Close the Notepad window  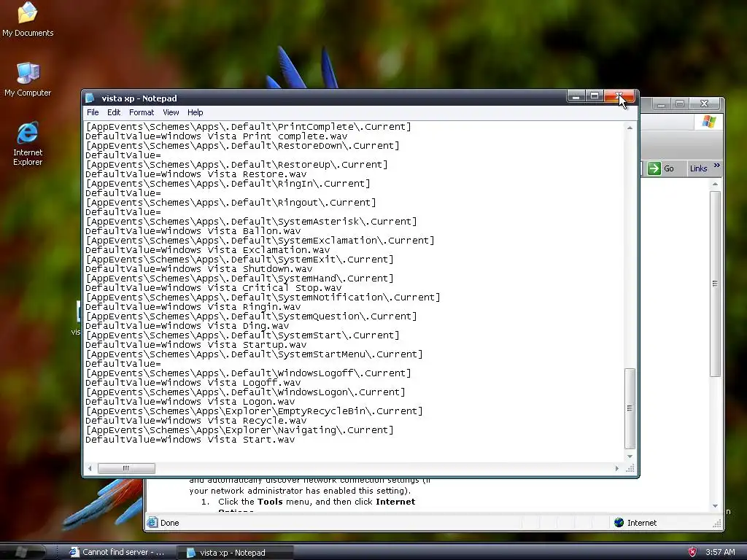(619, 96)
